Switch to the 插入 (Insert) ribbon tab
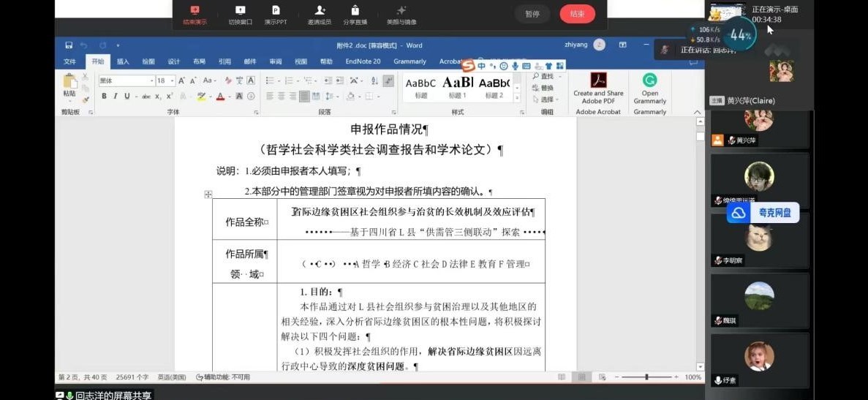This screenshot has width=868, height=400. [123, 61]
